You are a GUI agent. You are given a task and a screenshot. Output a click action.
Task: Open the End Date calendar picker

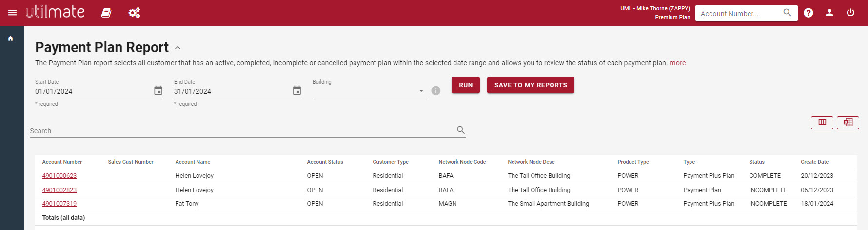coord(297,91)
